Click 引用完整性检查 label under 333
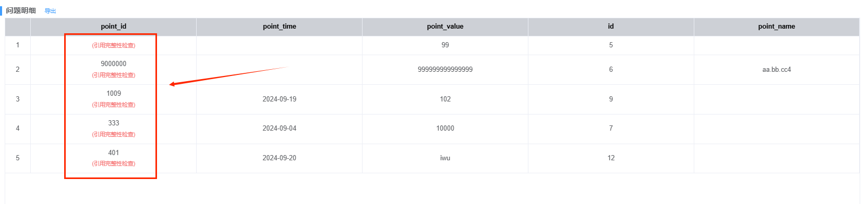 click(114, 134)
